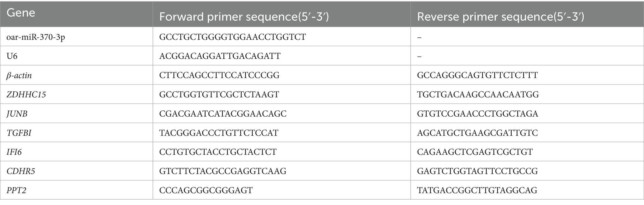
Task: Select ZDHHC15 reverse primer TGCTGACAAGCCAACAATGG
Action: click(x=478, y=95)
